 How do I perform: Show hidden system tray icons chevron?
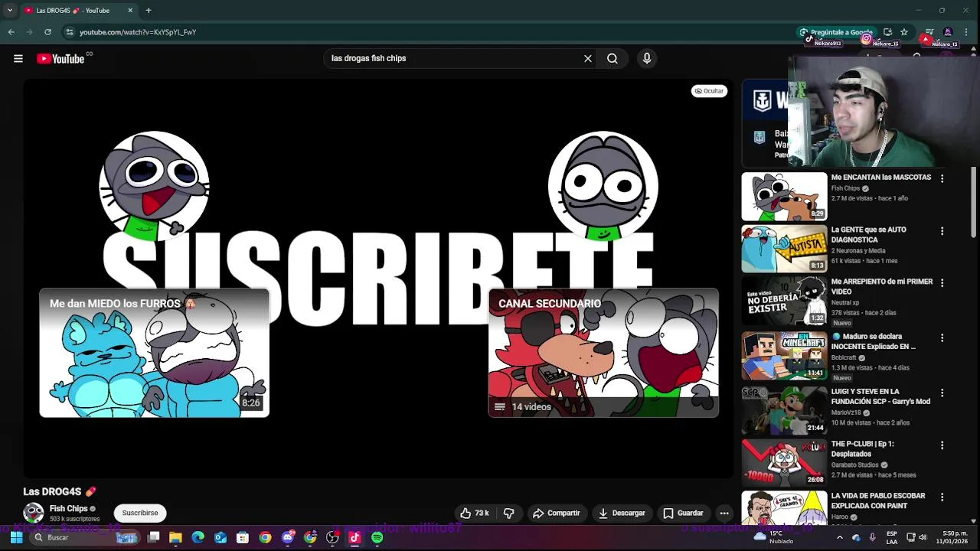click(839, 537)
